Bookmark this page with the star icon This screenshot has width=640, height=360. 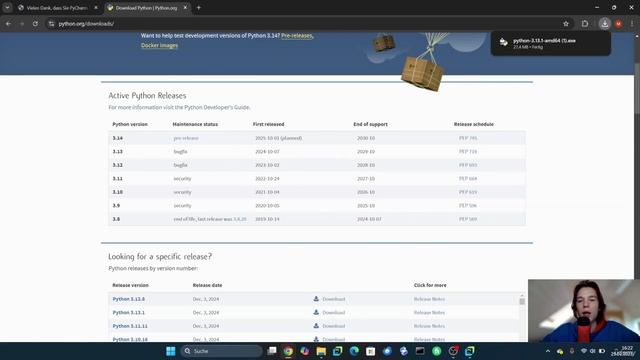tap(566, 24)
